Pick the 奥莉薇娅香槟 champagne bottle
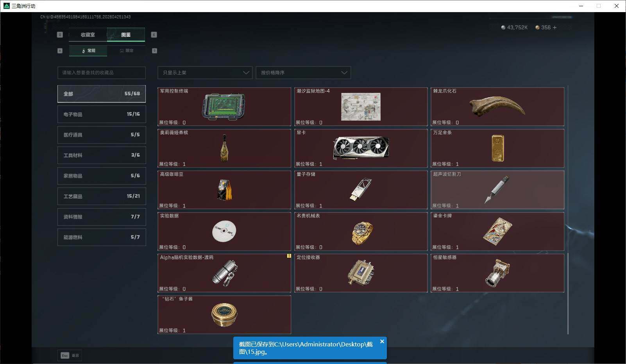The height and width of the screenshot is (364, 626). pyautogui.click(x=224, y=148)
